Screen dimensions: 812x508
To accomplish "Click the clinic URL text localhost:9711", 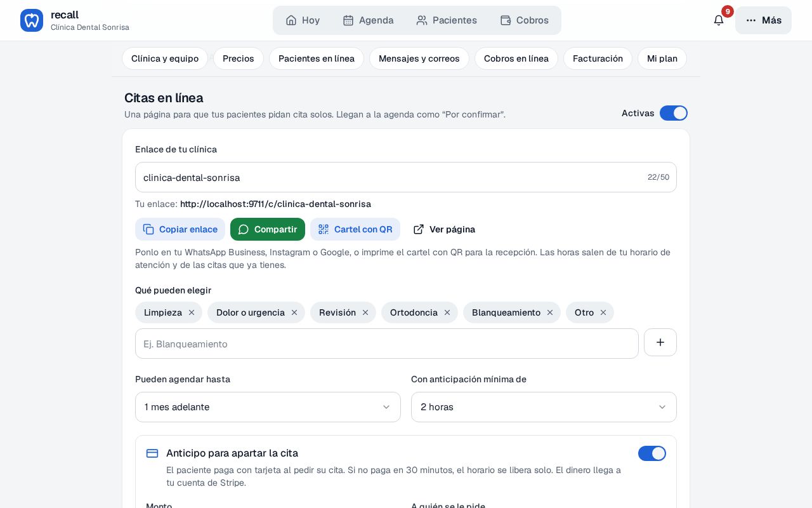I will [275, 204].
